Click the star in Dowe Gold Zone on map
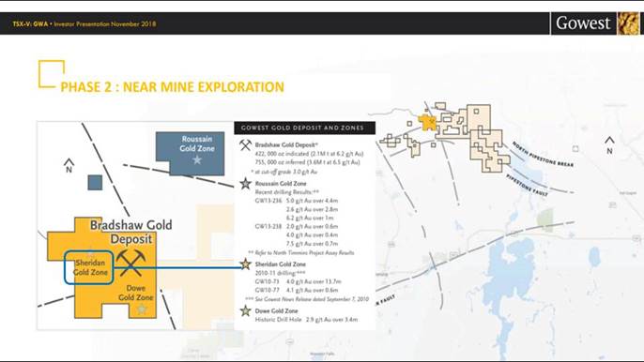The width and height of the screenshot is (644, 362). [x=142, y=309]
